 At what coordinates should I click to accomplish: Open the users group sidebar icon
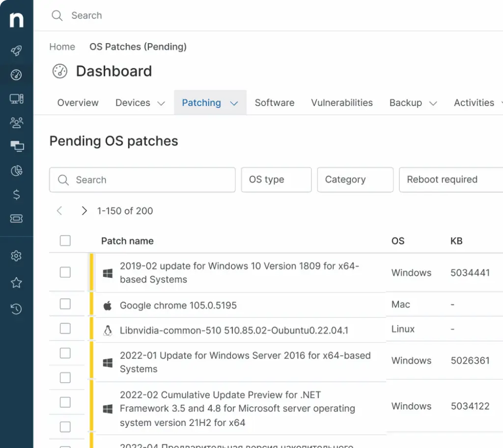[16, 122]
